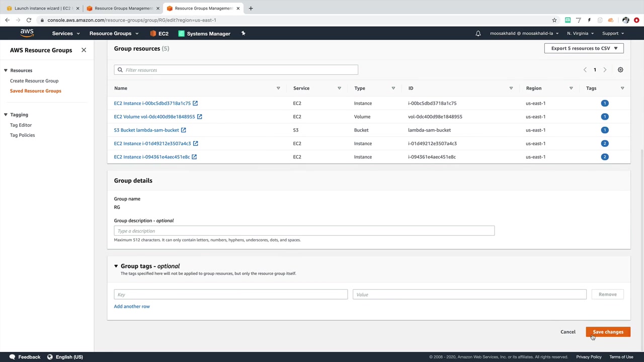Go to the previous page of resources
This screenshot has height=362, width=644.
(585, 70)
